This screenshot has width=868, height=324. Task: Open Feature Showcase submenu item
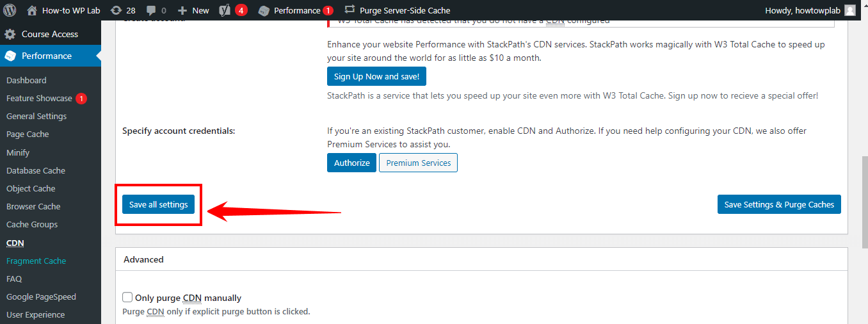[x=39, y=98]
